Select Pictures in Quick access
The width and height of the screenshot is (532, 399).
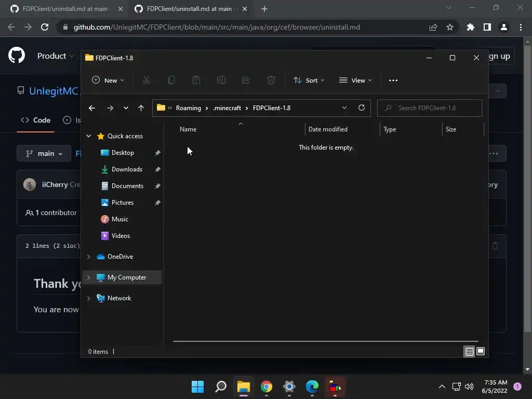coord(123,203)
